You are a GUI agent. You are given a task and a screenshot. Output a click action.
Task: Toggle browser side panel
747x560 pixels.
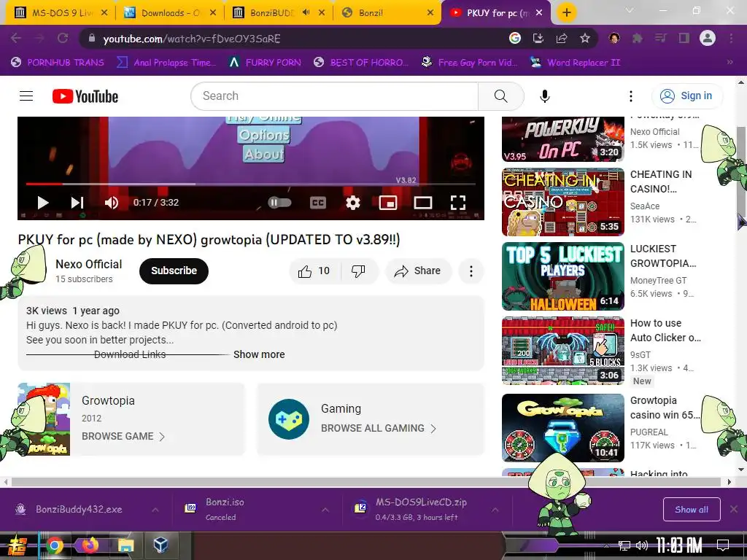coord(684,38)
